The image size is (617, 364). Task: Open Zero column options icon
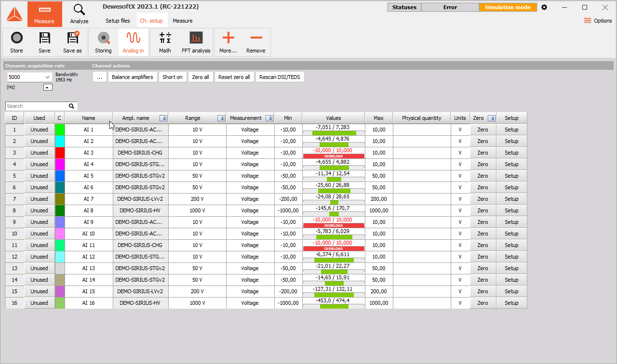click(491, 118)
